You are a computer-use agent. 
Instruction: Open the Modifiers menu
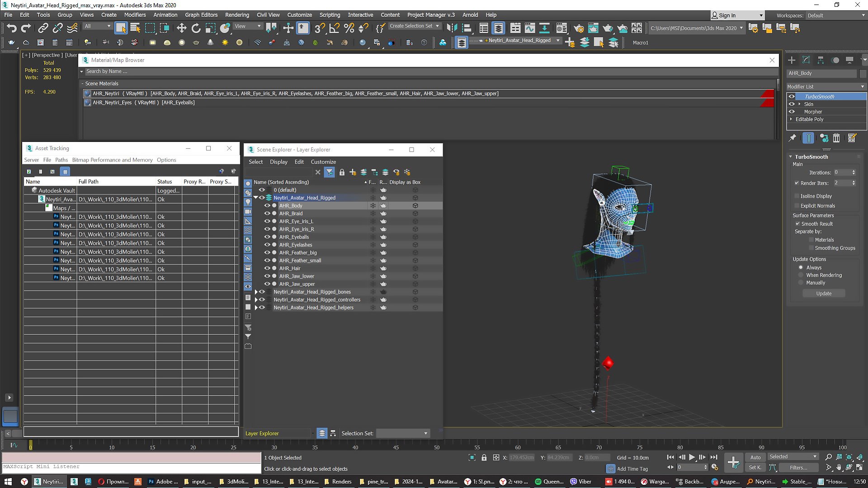[135, 15]
